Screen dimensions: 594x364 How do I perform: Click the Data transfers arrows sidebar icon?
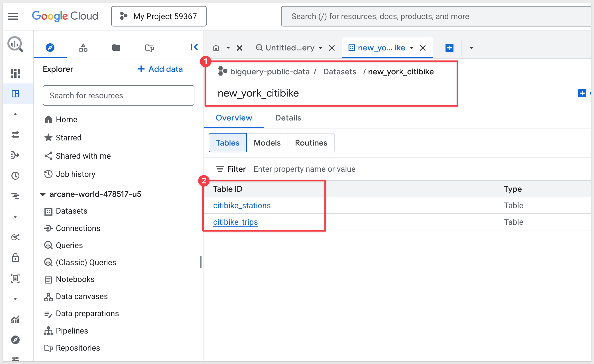(x=15, y=134)
